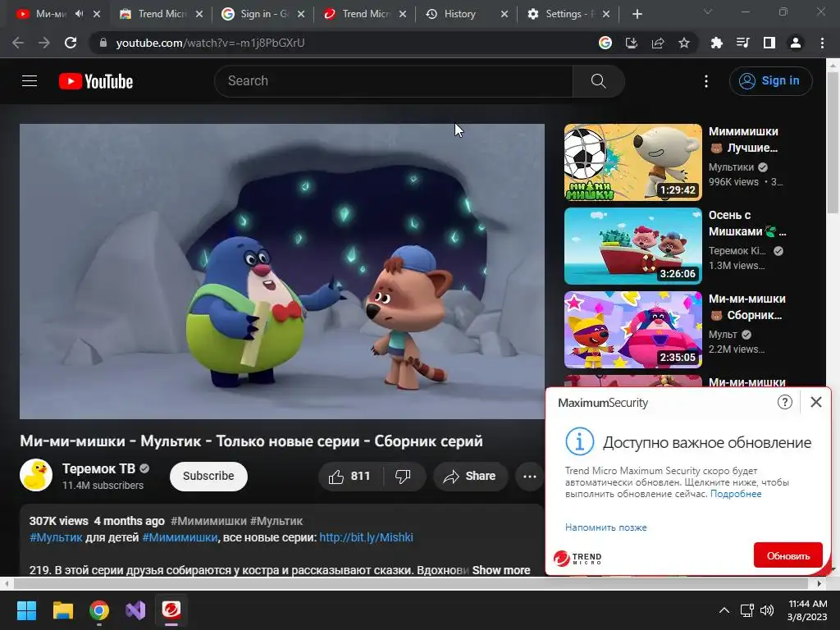The width and height of the screenshot is (840, 630).
Task: Click the horizontal scrollbar at bottom
Action: click(x=413, y=583)
